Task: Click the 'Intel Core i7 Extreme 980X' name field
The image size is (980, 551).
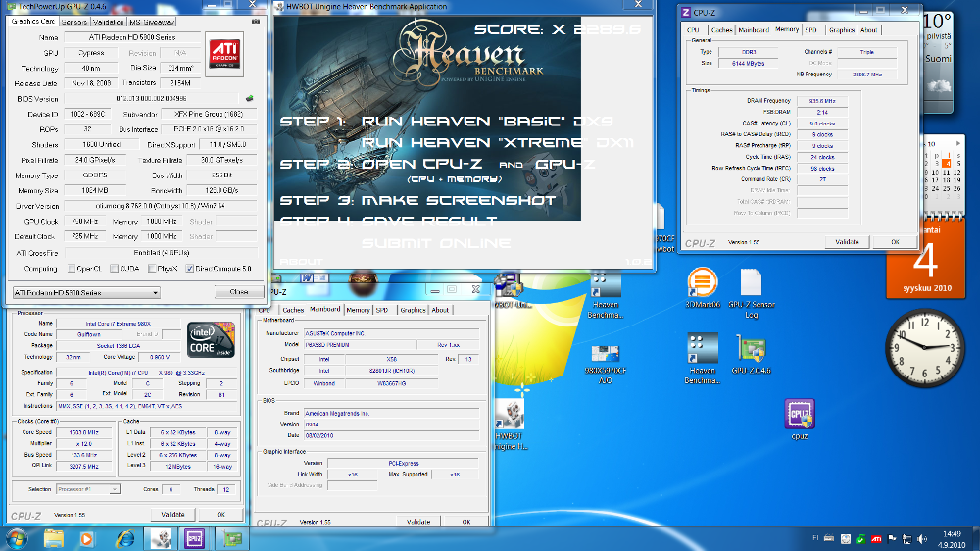Action: click(119, 324)
